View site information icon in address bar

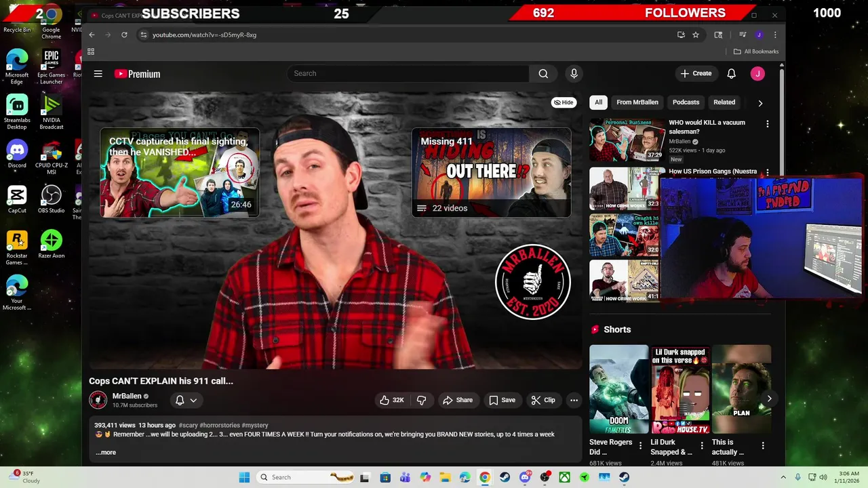pos(143,35)
